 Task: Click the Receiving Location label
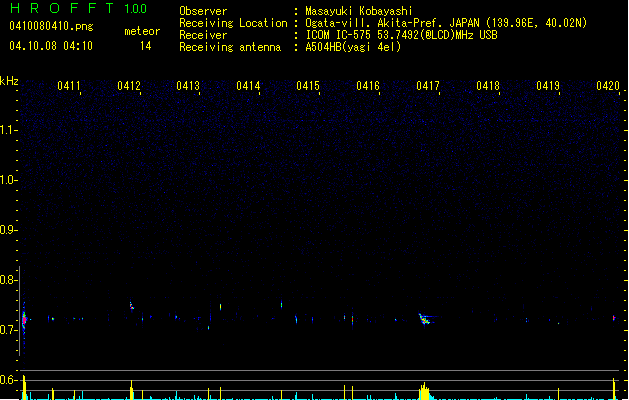233,23
